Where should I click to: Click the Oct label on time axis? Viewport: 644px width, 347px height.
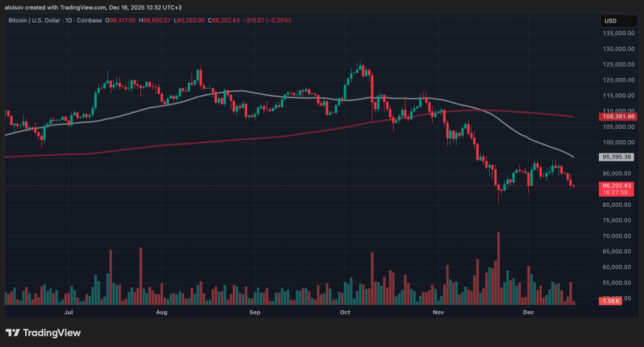point(345,312)
